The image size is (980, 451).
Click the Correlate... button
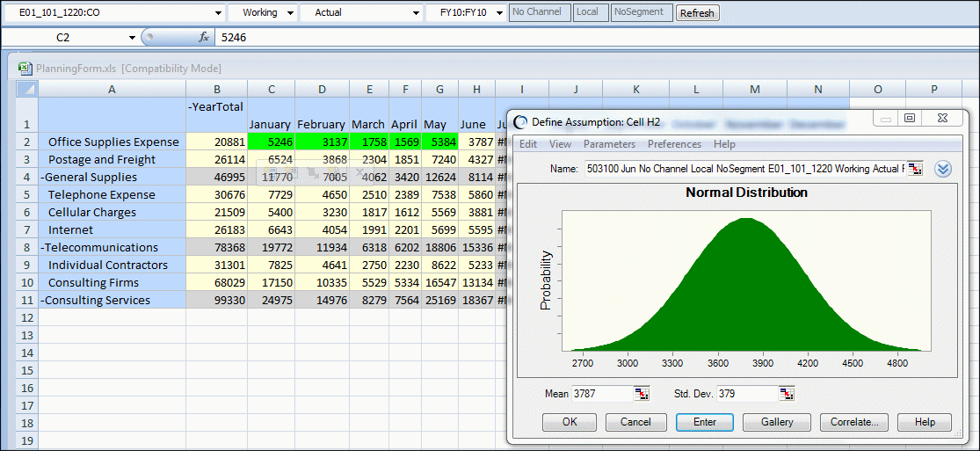tap(854, 422)
